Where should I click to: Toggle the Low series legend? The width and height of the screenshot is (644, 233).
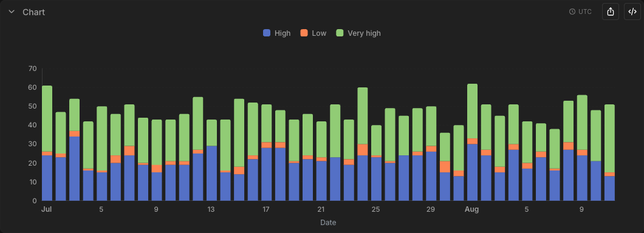point(313,33)
